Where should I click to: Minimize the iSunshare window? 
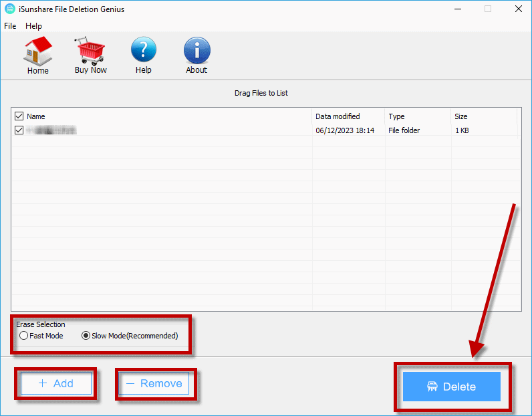pos(458,9)
